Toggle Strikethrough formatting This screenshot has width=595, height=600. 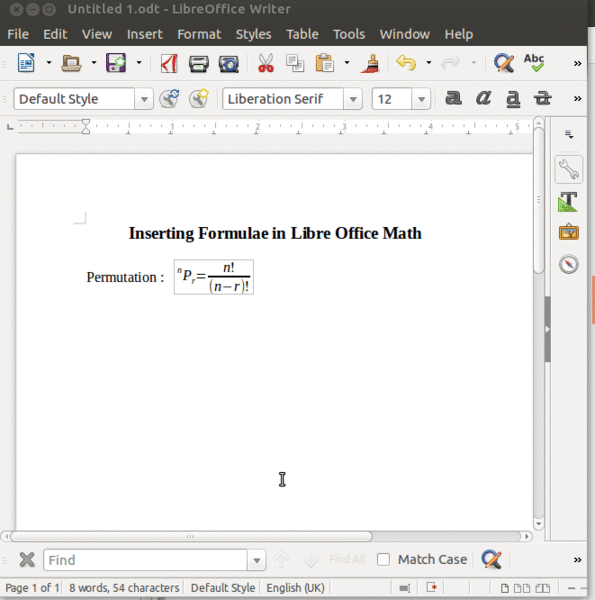point(543,98)
